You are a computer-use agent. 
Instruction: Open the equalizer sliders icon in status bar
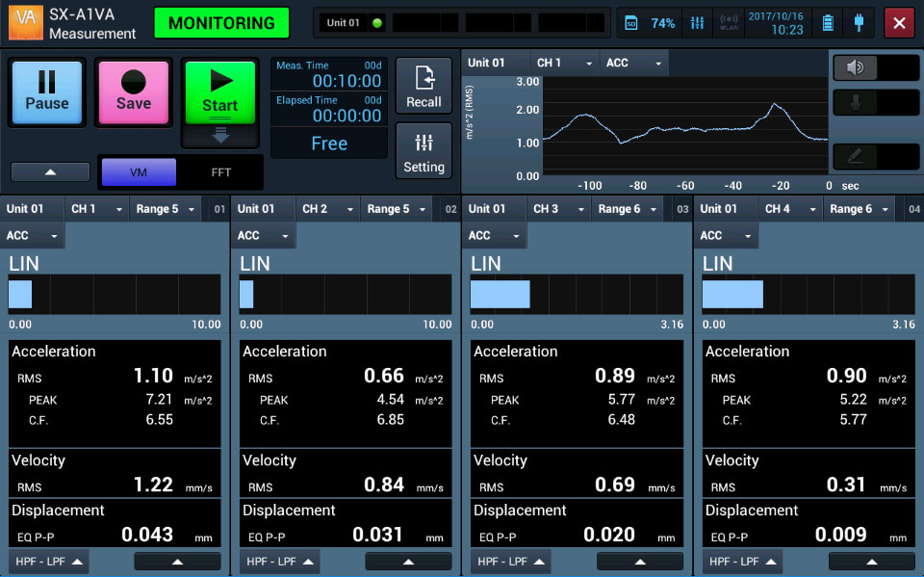click(696, 23)
